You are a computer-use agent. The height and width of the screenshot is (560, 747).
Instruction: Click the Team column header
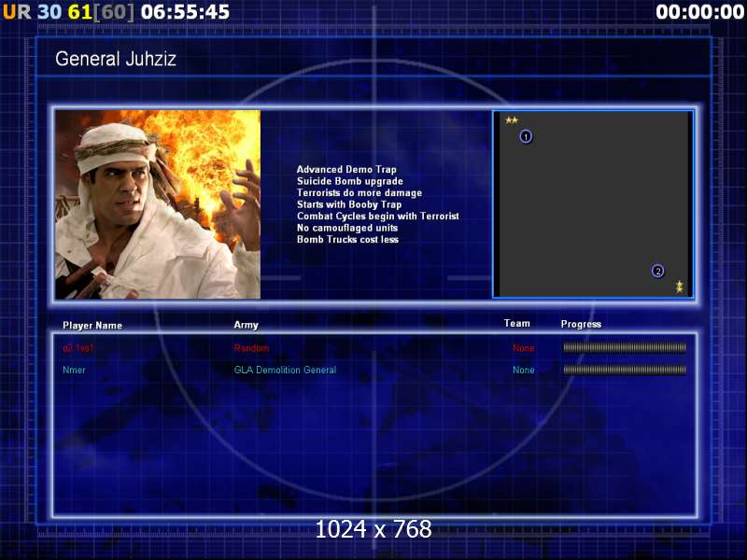click(x=517, y=323)
